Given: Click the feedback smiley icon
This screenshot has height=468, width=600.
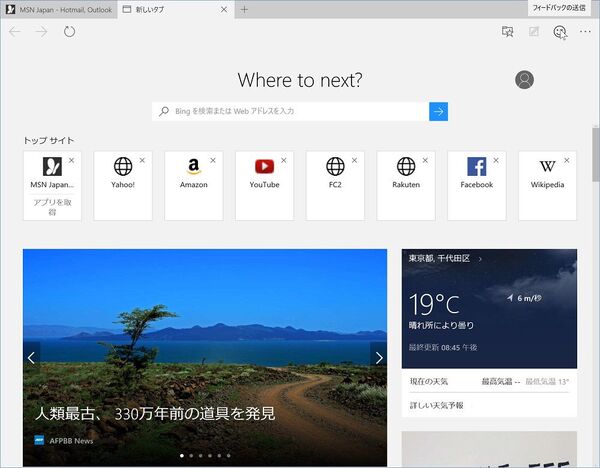Looking at the screenshot, I should [x=560, y=32].
